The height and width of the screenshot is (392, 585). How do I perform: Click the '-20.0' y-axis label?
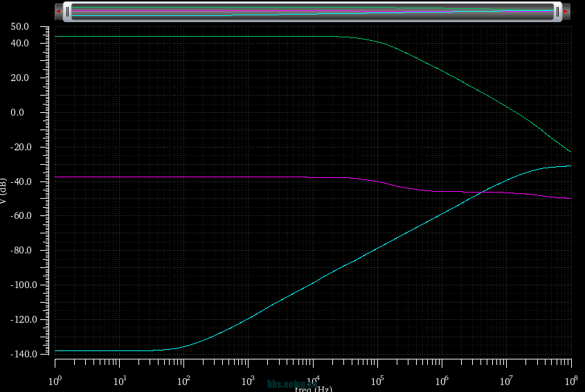point(21,147)
